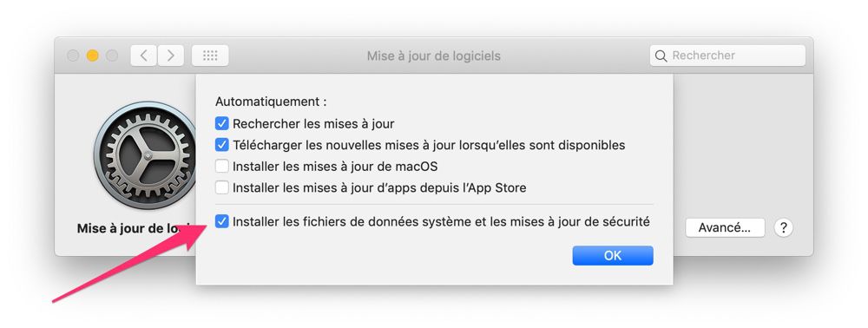Click the yellow minimize window button

[x=93, y=56]
